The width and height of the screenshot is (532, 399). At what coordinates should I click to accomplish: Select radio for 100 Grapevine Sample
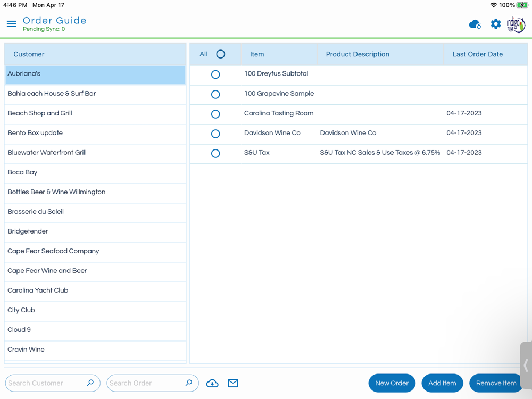[215, 94]
